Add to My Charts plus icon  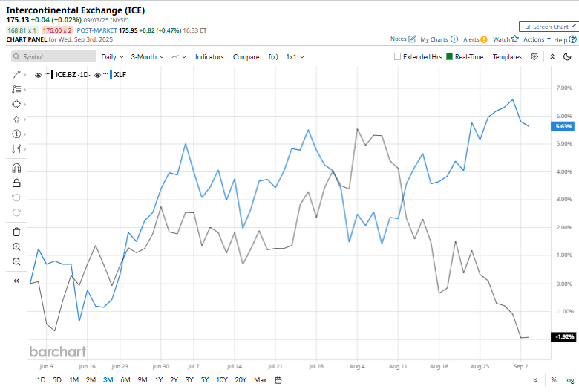[454, 39]
